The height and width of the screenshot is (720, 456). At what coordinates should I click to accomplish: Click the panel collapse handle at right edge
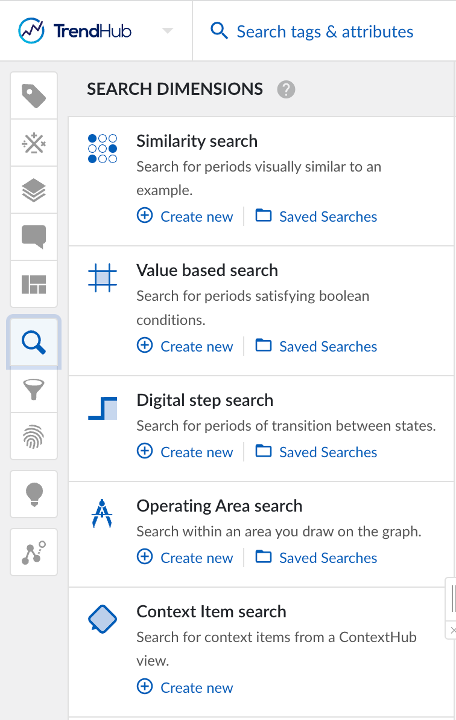(x=452, y=599)
